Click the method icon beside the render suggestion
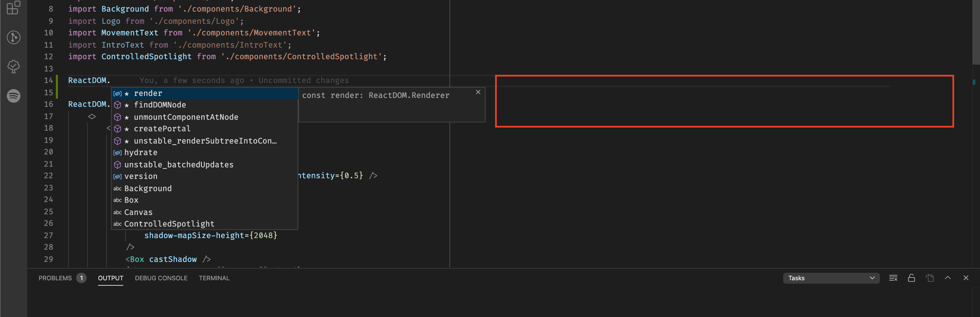The width and height of the screenshot is (980, 317). point(117,93)
